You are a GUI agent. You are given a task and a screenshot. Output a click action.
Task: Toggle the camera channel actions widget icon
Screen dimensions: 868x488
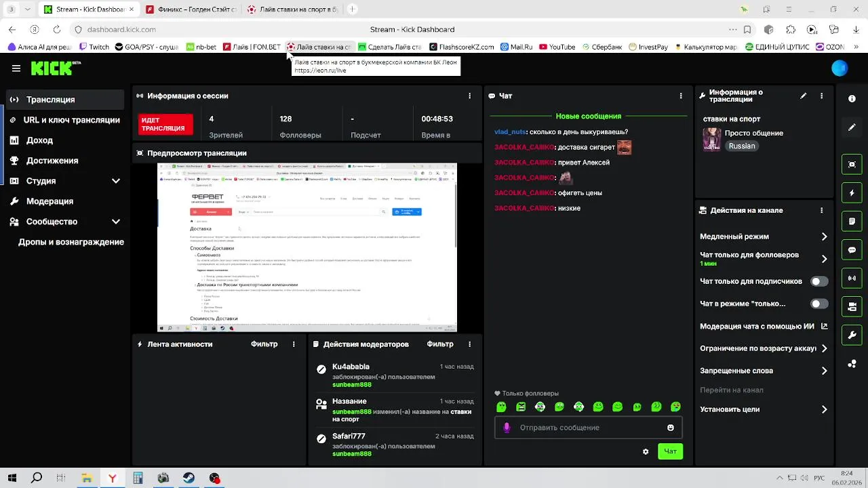(852, 307)
